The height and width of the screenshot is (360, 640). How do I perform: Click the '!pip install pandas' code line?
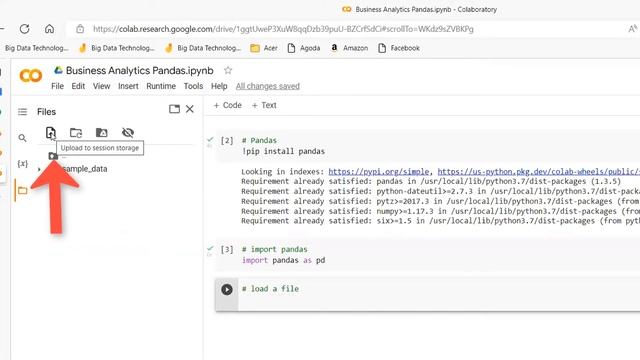[283, 151]
